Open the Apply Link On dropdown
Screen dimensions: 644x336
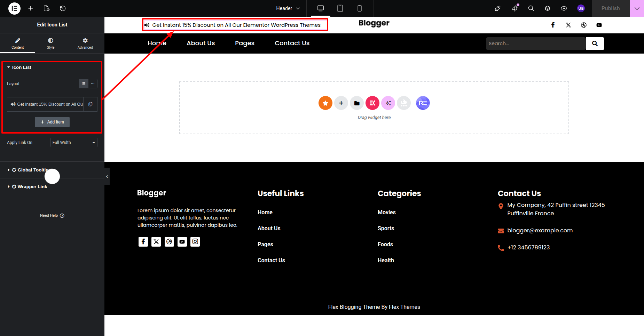click(74, 143)
